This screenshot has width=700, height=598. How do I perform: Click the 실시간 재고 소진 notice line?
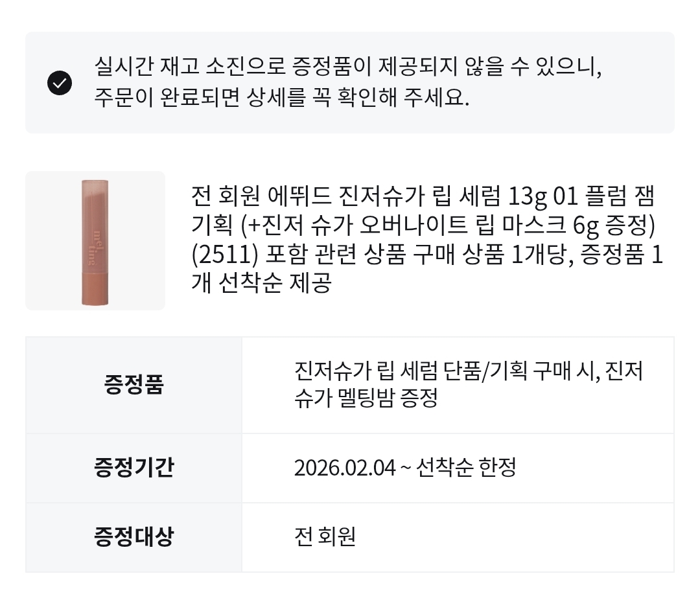[x=348, y=66]
